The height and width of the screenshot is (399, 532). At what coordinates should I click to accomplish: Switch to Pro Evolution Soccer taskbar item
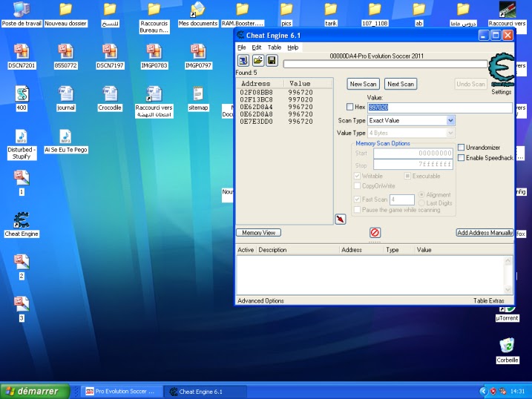122,391
